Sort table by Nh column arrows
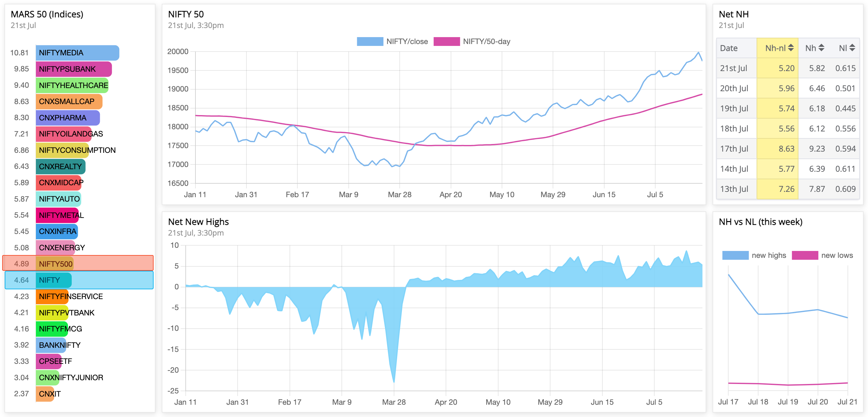The height and width of the screenshot is (417, 868). [x=821, y=48]
